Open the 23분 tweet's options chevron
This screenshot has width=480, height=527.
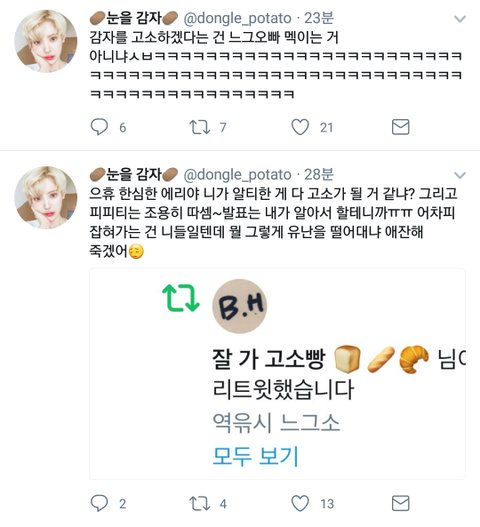click(x=460, y=19)
